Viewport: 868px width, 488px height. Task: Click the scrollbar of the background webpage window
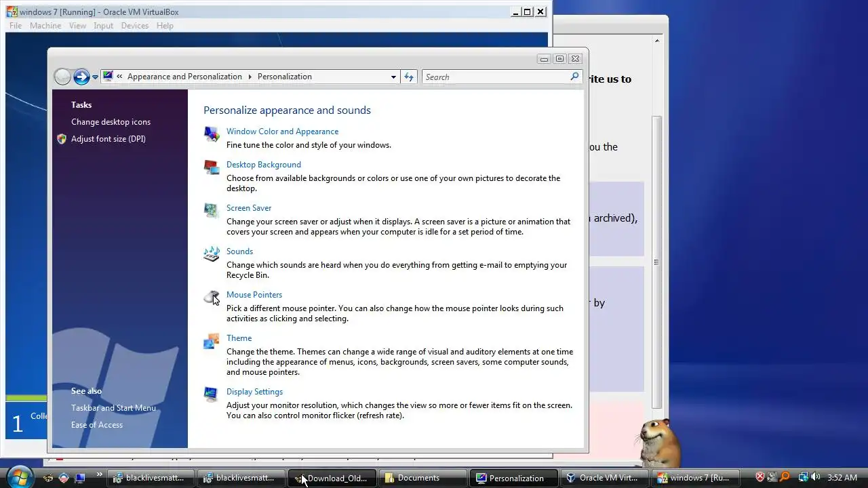[656, 262]
